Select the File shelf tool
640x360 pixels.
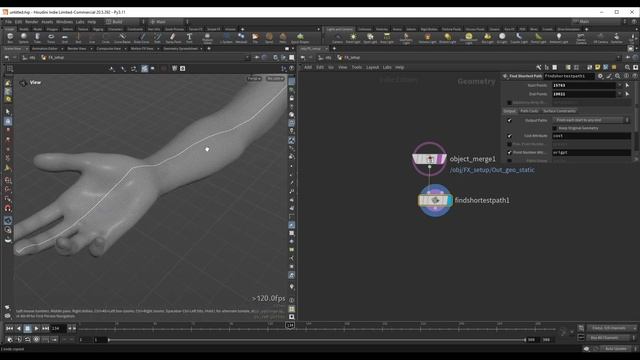[255, 38]
